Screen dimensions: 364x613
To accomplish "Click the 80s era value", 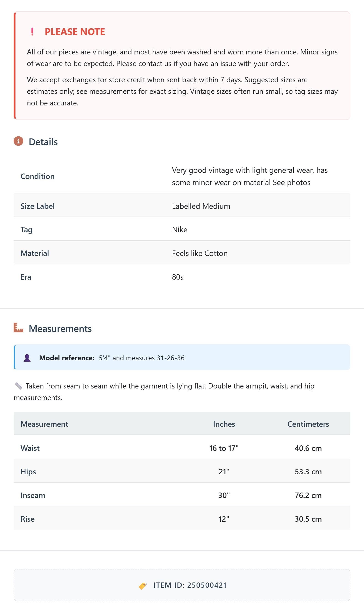I will [x=178, y=277].
